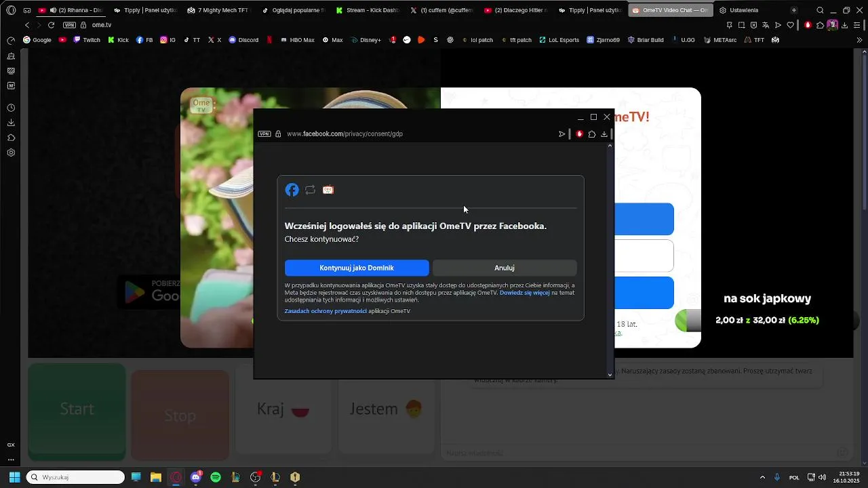This screenshot has height=488, width=868.
Task: Open sidebar settings gear icon
Action: [x=11, y=152]
